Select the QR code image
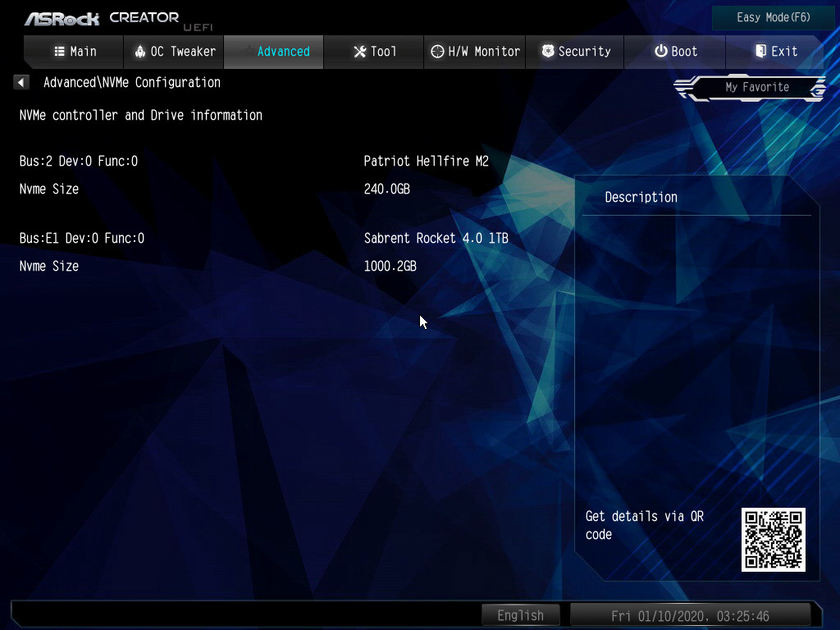This screenshot has height=630, width=840. point(773,539)
